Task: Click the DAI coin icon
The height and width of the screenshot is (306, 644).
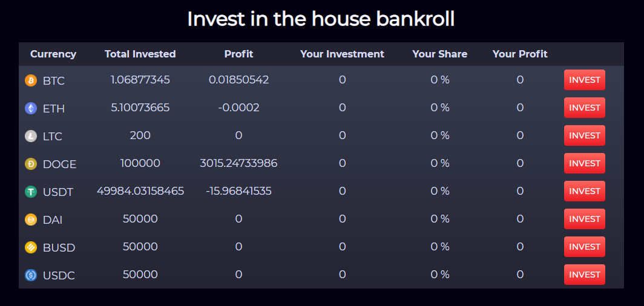Action: [31, 220]
